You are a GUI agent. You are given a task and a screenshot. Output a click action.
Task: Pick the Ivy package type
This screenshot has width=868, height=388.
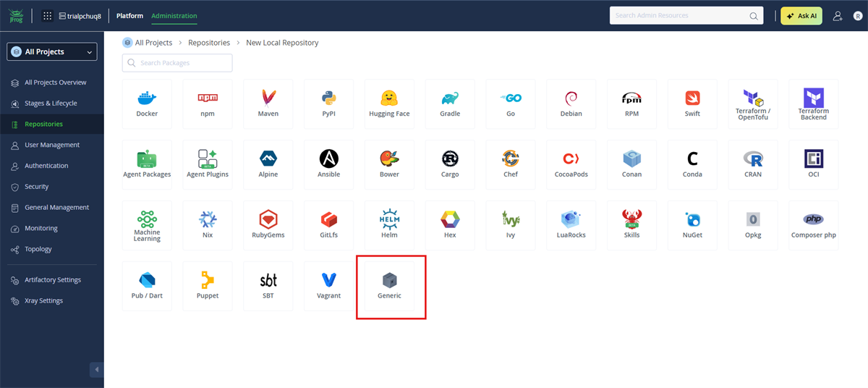511,226
